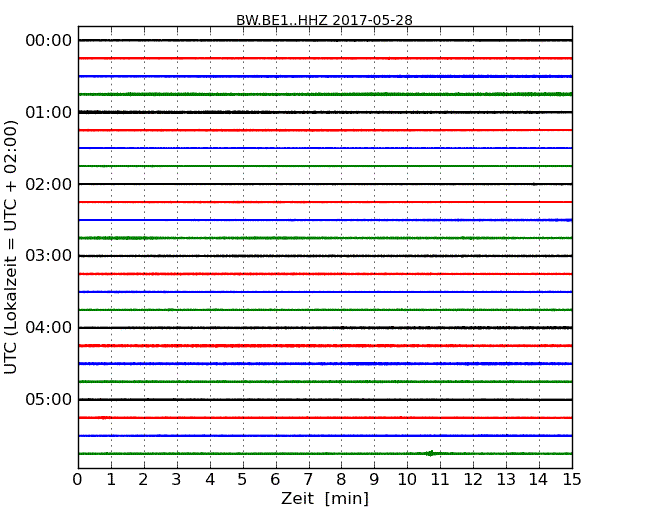Click the 00:00 time label
The width and height of the screenshot is (650, 520).
tap(49, 41)
